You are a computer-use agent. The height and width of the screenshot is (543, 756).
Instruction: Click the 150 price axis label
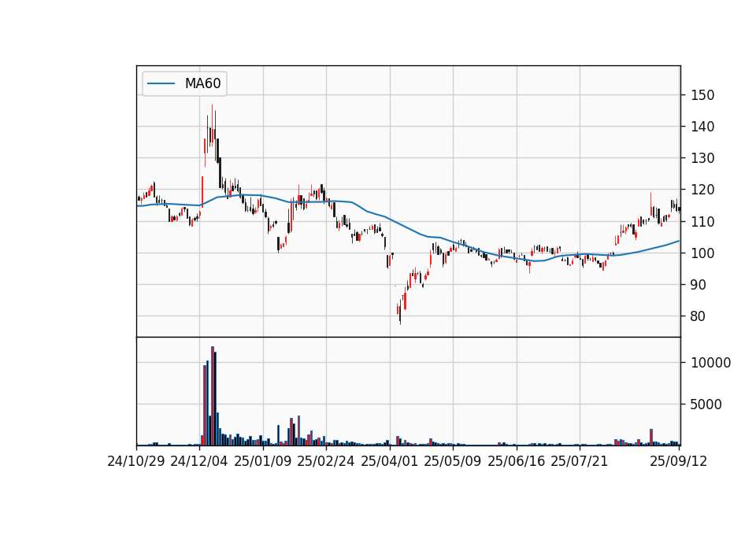pyautogui.click(x=702, y=95)
